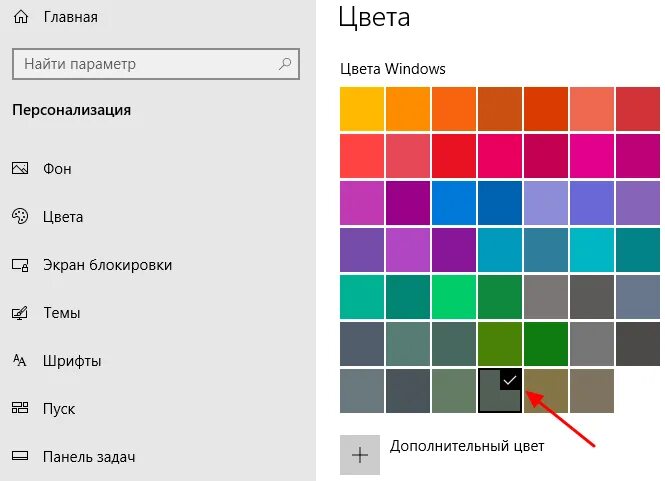The width and height of the screenshot is (665, 481).
Task: Click the Дополнительный цвет button label
Action: coord(467,446)
